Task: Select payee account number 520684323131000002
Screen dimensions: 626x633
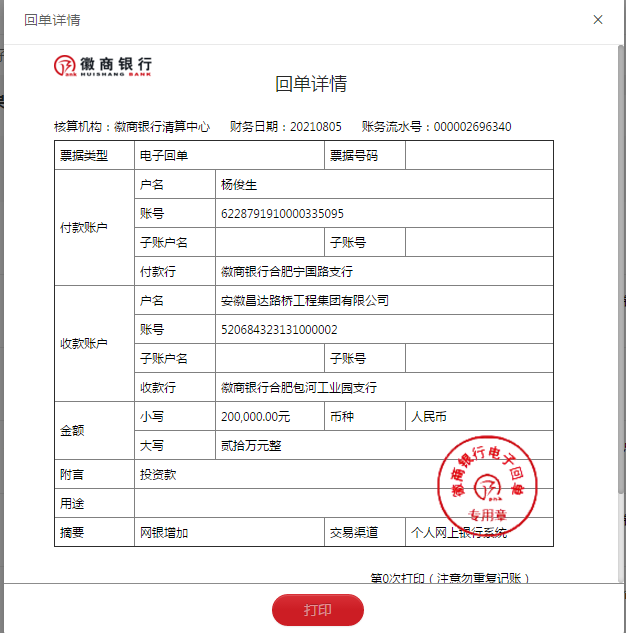Action: (279, 330)
